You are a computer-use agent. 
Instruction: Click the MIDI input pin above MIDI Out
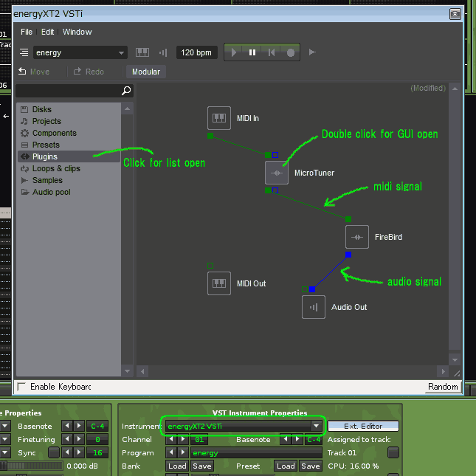tap(210, 266)
